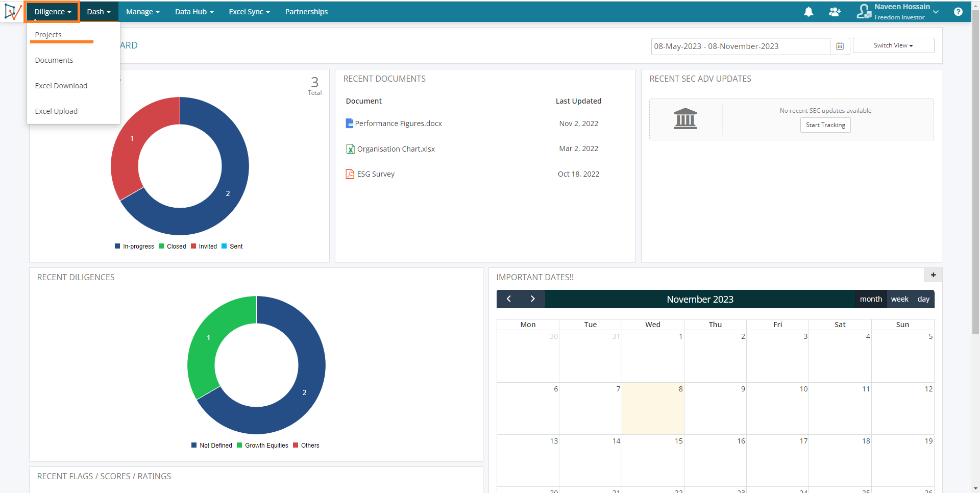Select November 8 calendar cell
The width and height of the screenshot is (980, 493).
(653, 408)
